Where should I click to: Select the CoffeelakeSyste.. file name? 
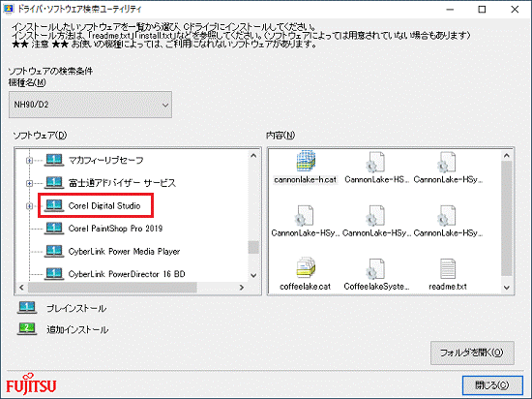[x=376, y=287]
